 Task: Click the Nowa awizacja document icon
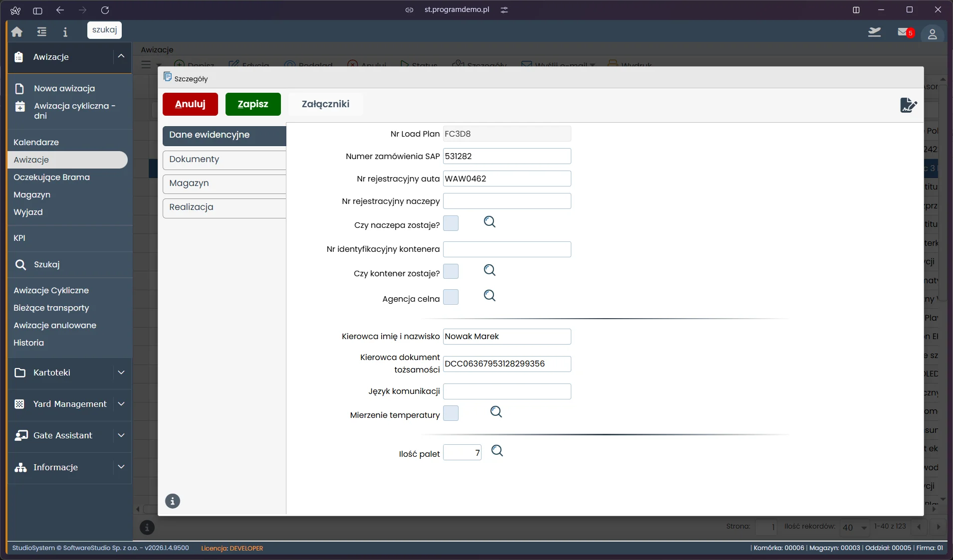pyautogui.click(x=19, y=89)
